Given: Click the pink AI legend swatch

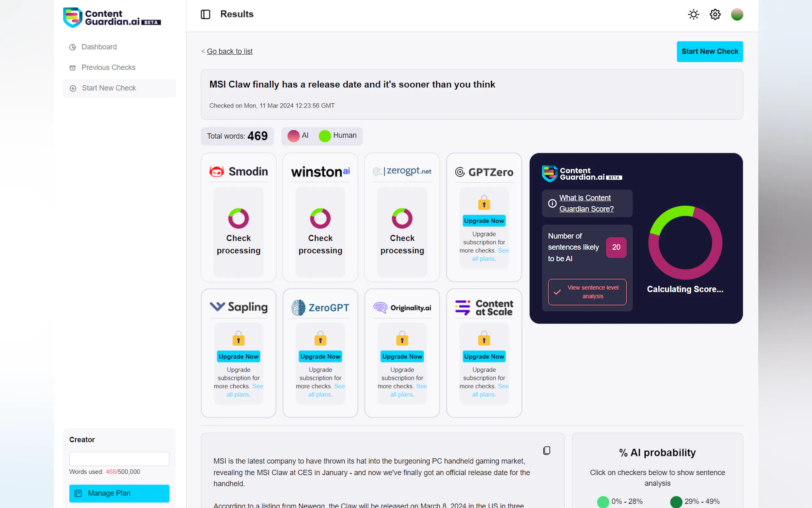Looking at the screenshot, I should 293,136.
